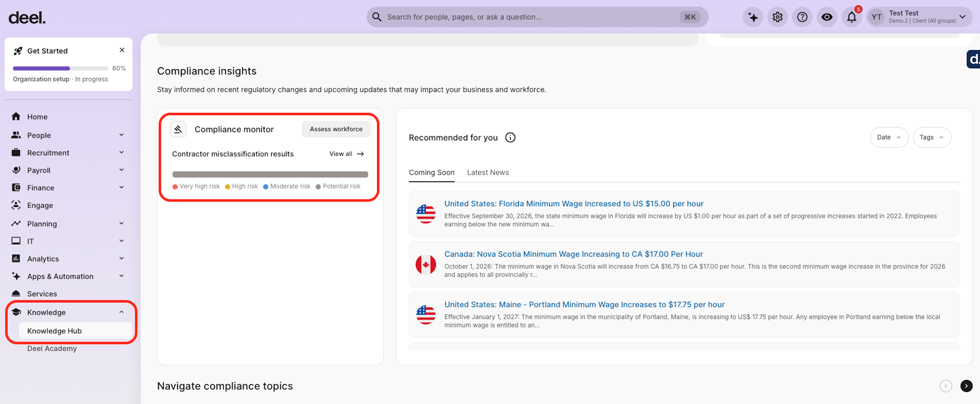The height and width of the screenshot is (404, 980).
Task: Switch to the Latest News tab
Action: point(488,172)
